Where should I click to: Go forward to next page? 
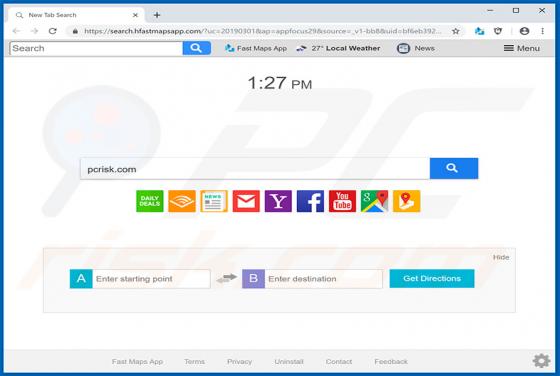coord(34,31)
